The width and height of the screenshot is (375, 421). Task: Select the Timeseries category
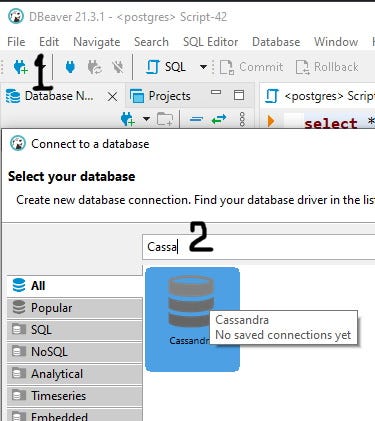[74, 396]
